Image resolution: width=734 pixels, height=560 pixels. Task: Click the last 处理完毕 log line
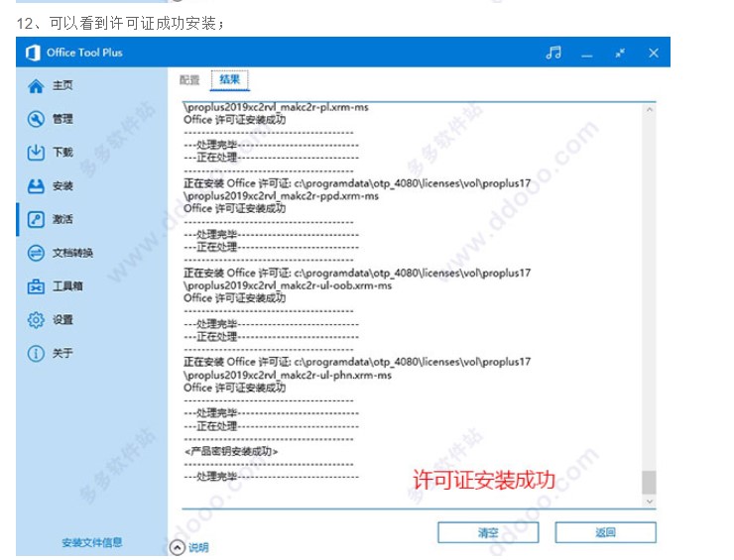[x=271, y=477]
